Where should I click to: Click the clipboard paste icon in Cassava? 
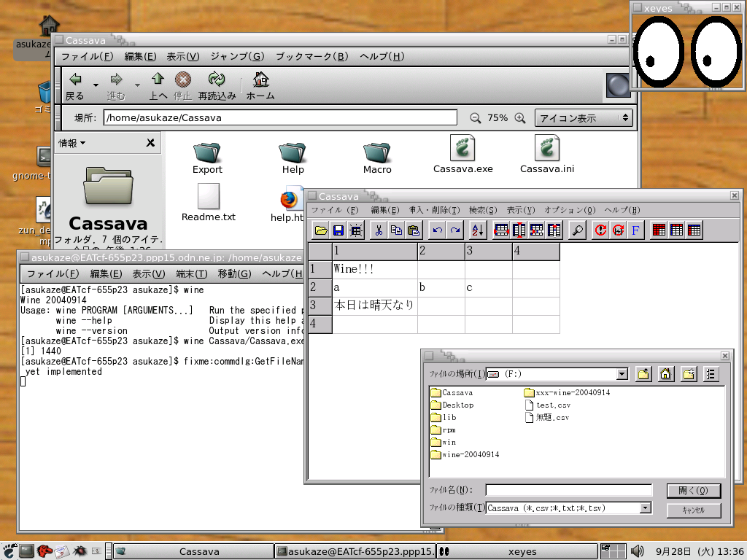click(x=414, y=230)
